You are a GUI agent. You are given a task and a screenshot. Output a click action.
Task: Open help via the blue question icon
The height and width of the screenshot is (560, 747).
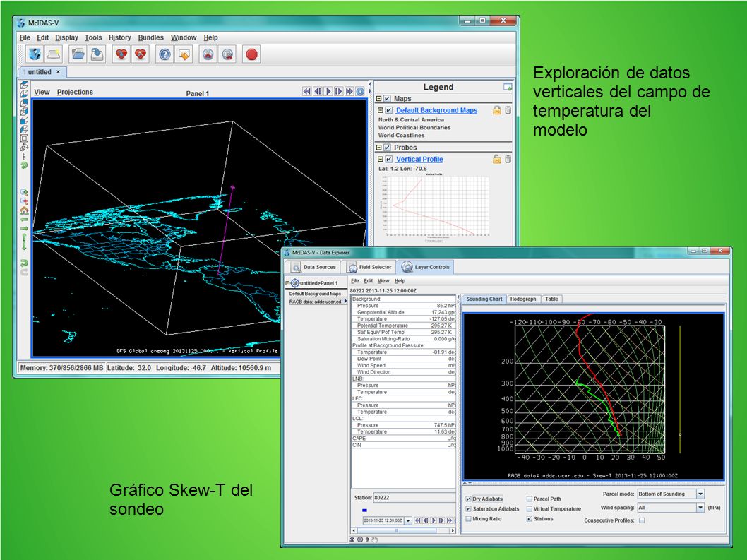click(x=165, y=54)
